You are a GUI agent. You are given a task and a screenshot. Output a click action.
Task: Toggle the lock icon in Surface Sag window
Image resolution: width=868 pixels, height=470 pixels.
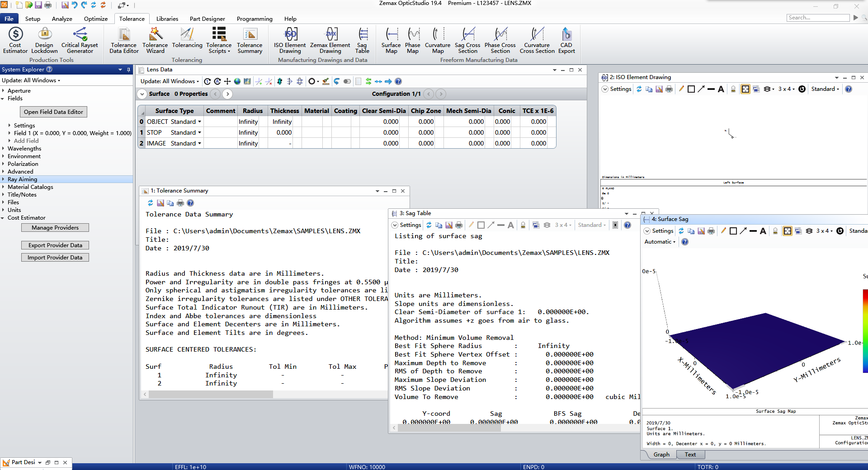775,231
